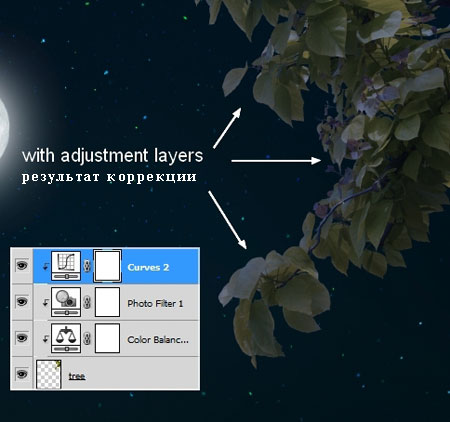450x422 pixels.
Task: Select the Photo Filter 1 layer name
Action: pos(155,303)
